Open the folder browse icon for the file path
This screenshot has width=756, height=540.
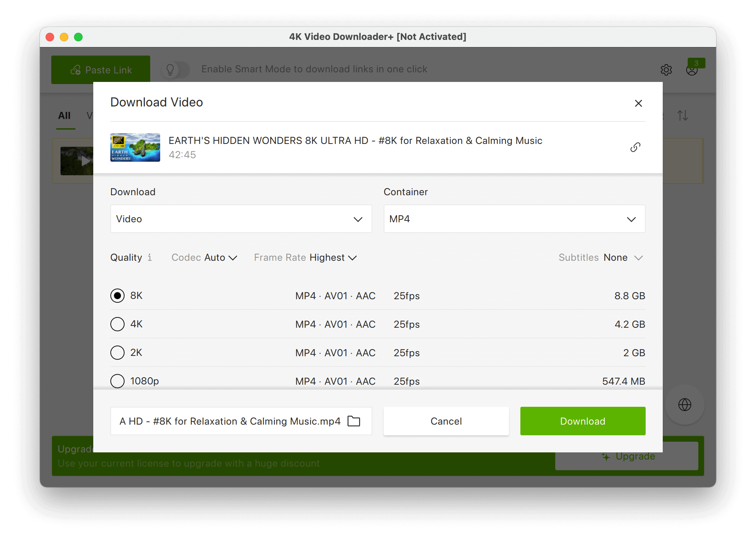pos(354,421)
